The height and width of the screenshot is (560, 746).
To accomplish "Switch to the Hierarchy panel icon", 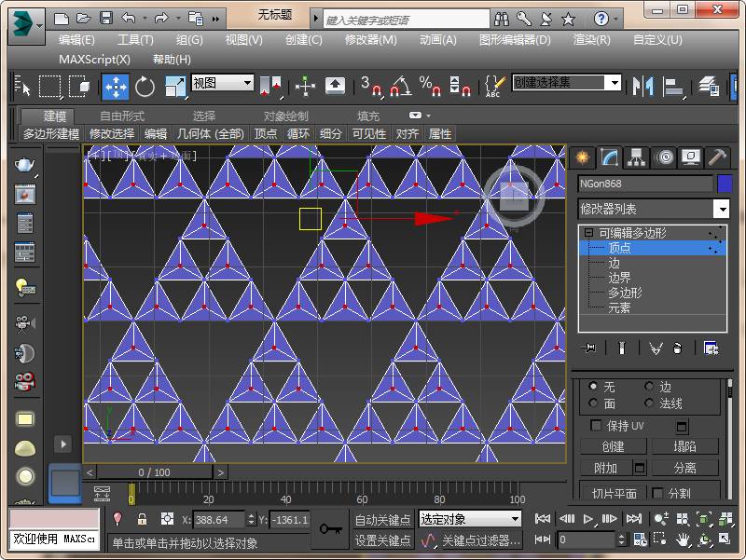I will pyautogui.click(x=636, y=157).
